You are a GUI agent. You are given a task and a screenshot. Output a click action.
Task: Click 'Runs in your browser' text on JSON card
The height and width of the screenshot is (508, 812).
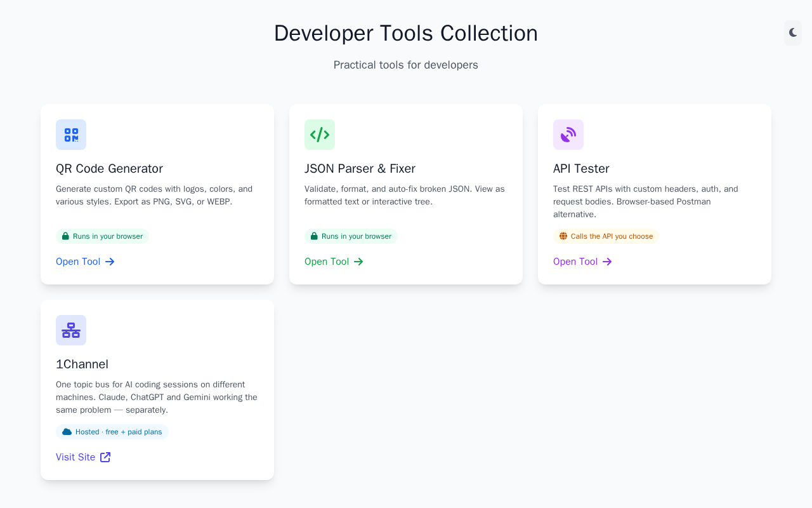pyautogui.click(x=357, y=236)
